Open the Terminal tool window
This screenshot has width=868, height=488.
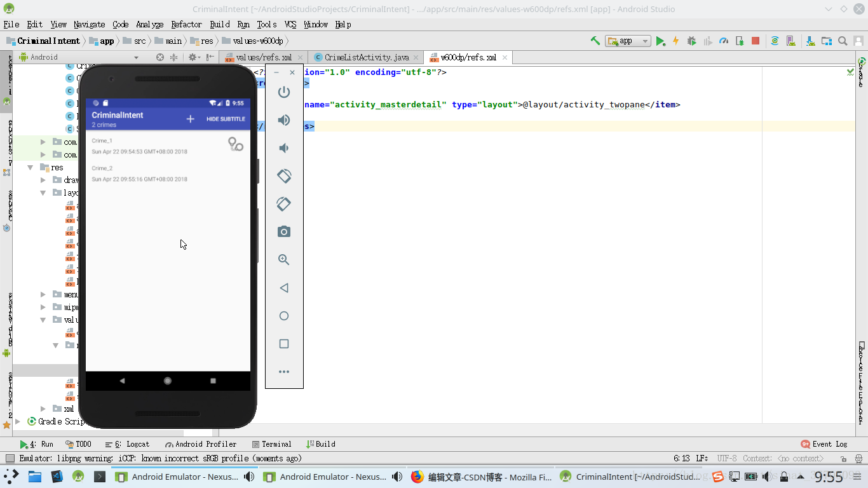pyautogui.click(x=272, y=444)
